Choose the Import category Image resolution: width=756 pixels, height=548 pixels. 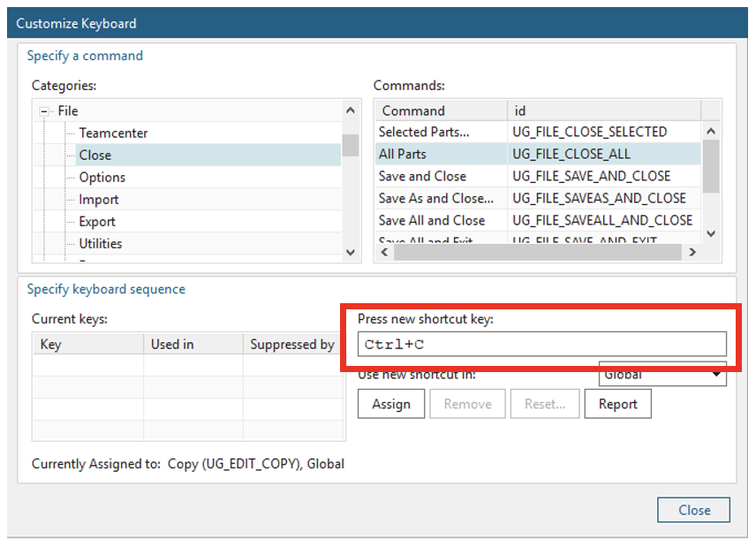[99, 199]
